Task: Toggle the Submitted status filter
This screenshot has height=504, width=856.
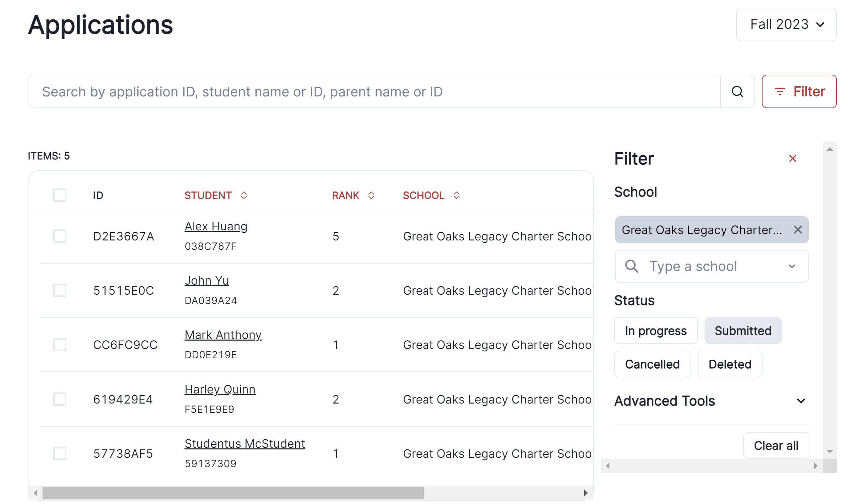Action: tap(742, 331)
